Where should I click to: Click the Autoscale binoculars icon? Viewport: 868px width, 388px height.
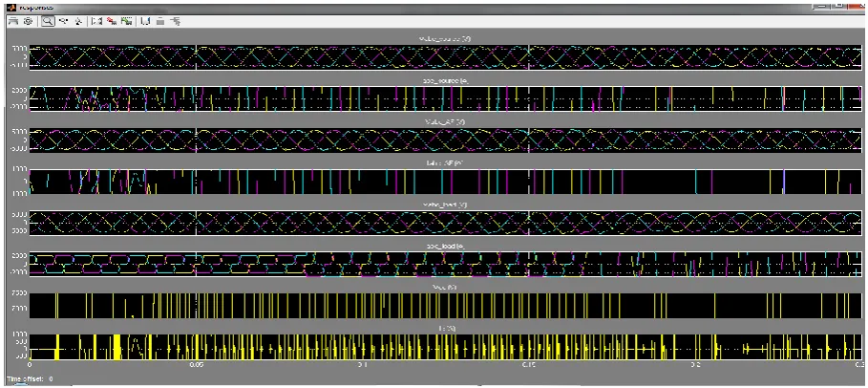96,21
